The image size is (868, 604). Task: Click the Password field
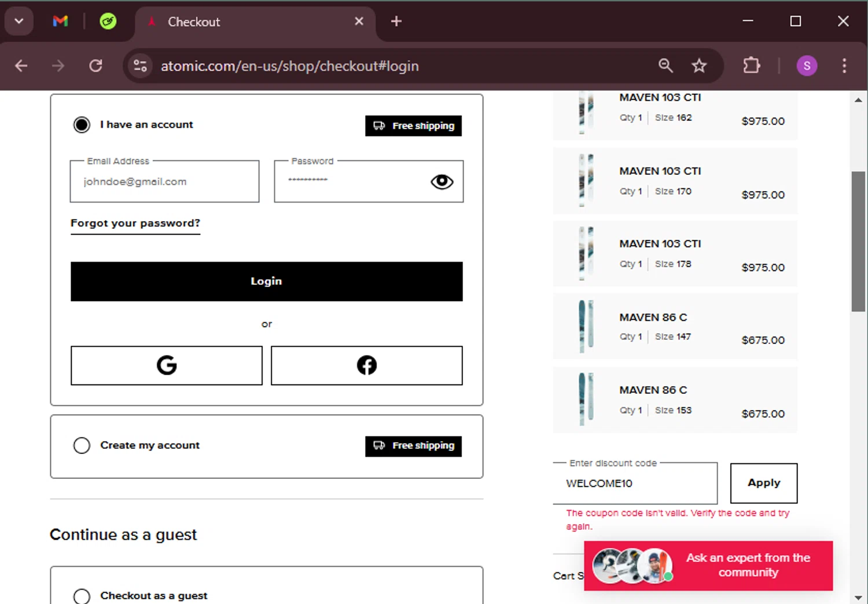tap(369, 182)
